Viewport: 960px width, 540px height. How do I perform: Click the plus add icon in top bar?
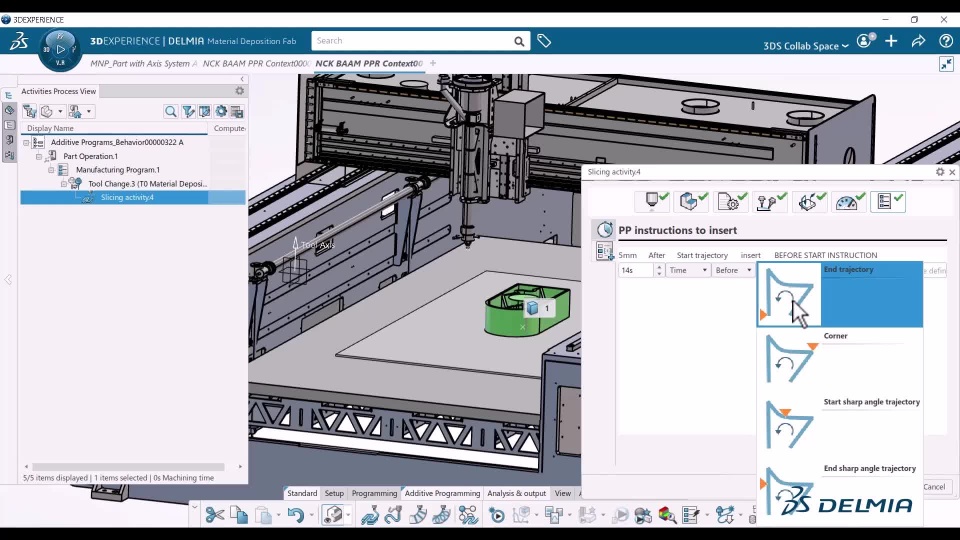click(x=891, y=41)
